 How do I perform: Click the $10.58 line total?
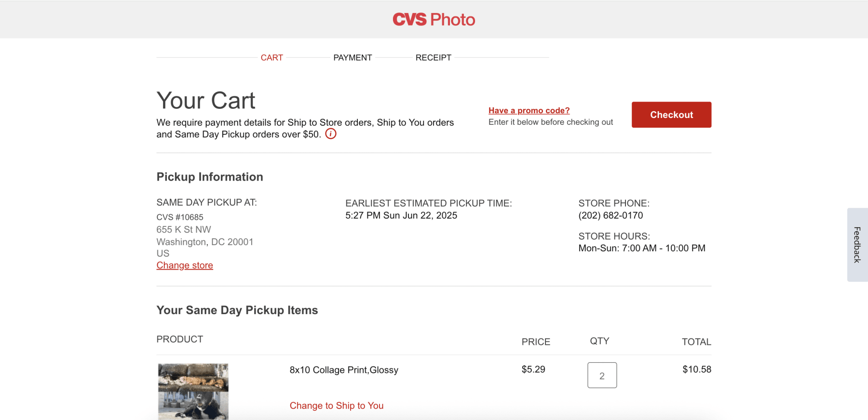click(x=696, y=369)
